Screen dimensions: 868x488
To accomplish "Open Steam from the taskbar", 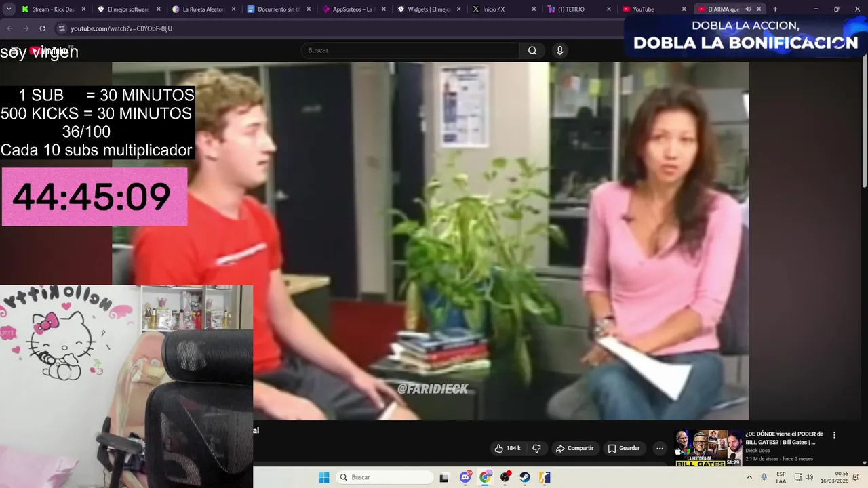I will coord(525,477).
